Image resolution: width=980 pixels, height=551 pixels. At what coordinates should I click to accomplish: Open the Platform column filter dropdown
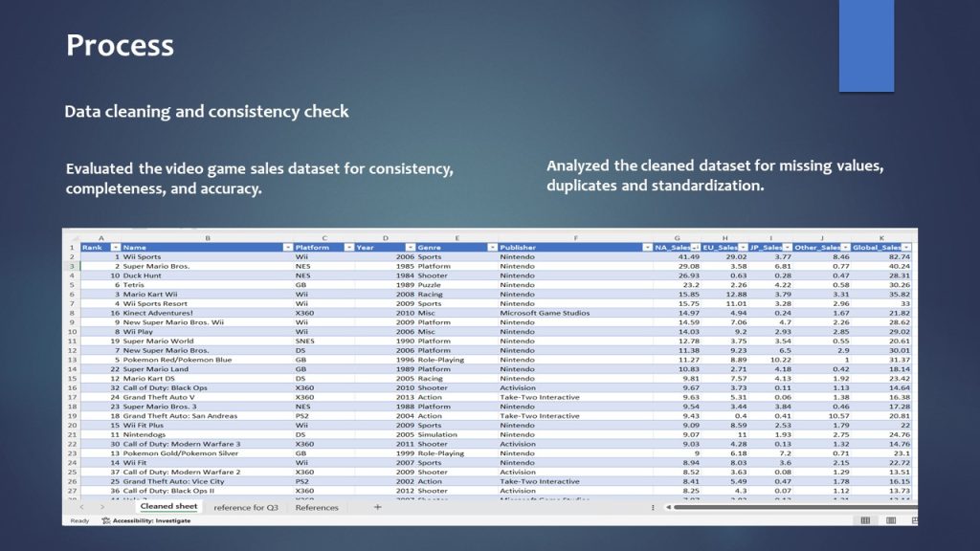[x=348, y=248]
